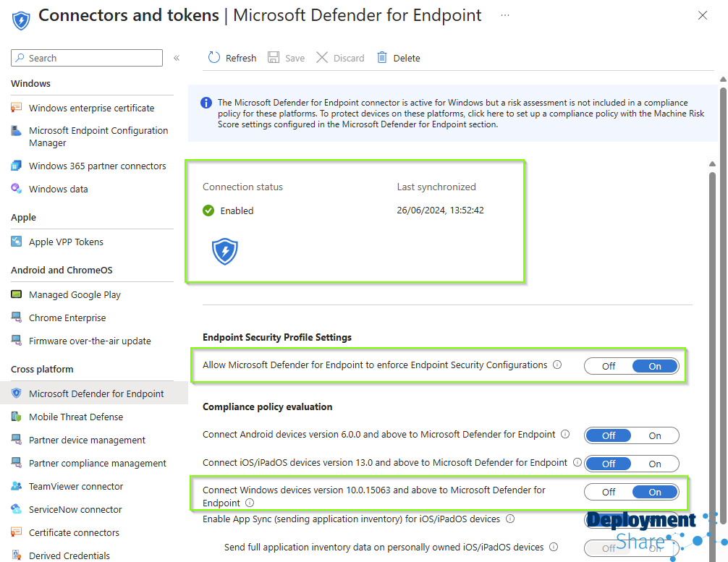Open the more options ellipsis in header
Image resolution: width=728 pixels, height=562 pixels.
(x=504, y=15)
